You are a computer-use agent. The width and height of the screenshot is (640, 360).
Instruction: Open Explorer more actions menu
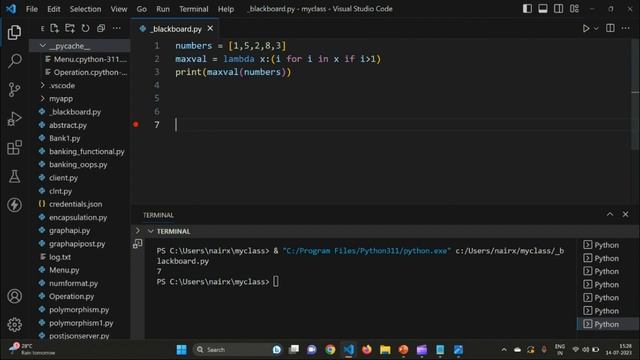117,28
